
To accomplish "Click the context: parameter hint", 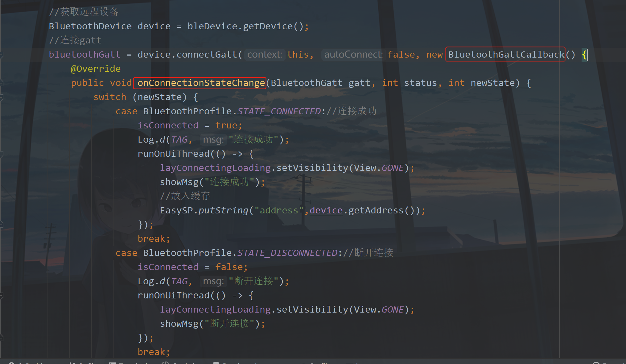I will pos(265,55).
